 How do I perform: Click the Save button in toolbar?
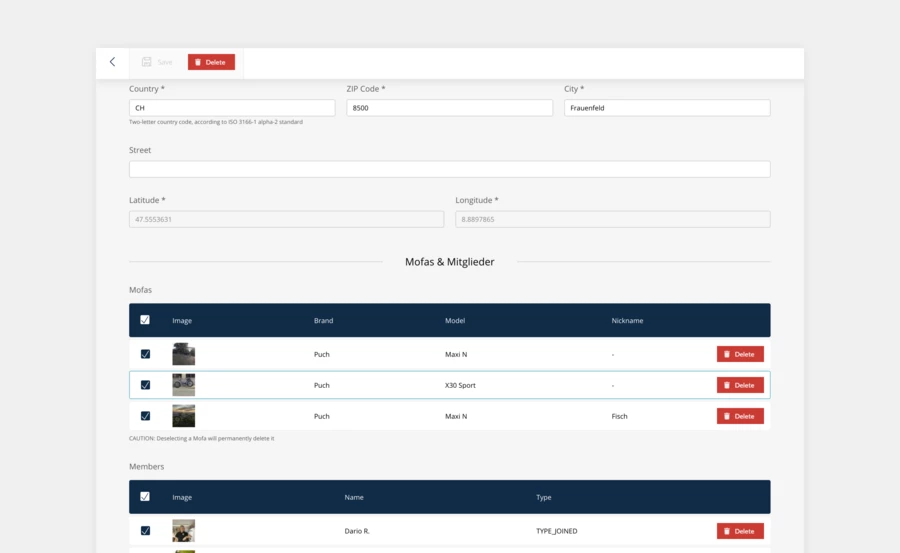coord(157,62)
